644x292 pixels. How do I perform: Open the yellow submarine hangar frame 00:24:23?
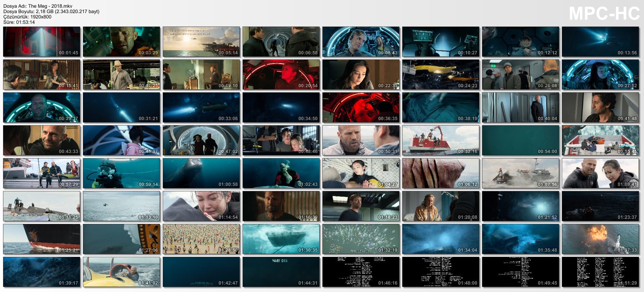click(441, 75)
